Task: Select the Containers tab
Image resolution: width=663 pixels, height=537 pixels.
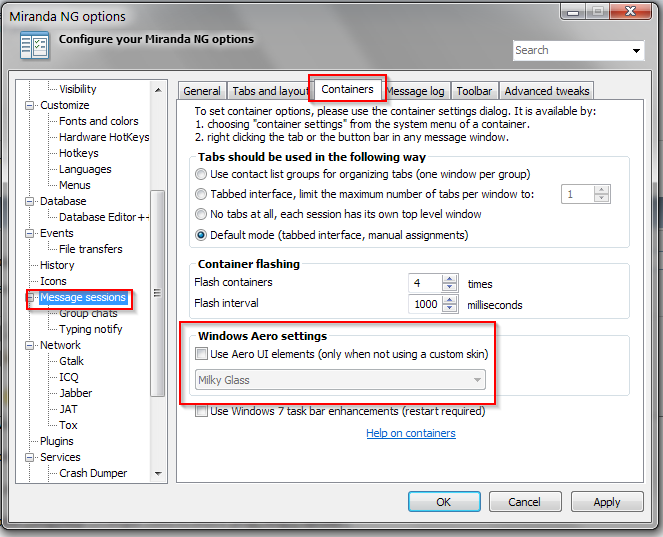Action: (347, 89)
